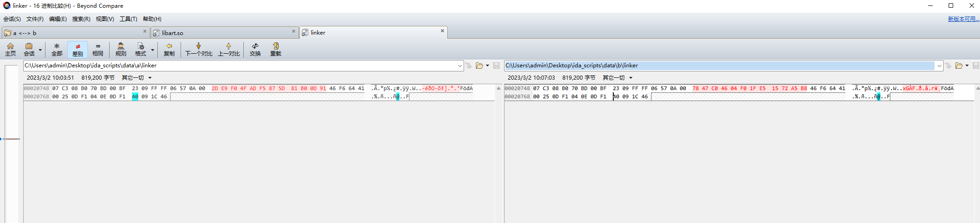This screenshot has width=980, height=223.
Task: Reload files with the 重载 icon
Action: point(276,49)
